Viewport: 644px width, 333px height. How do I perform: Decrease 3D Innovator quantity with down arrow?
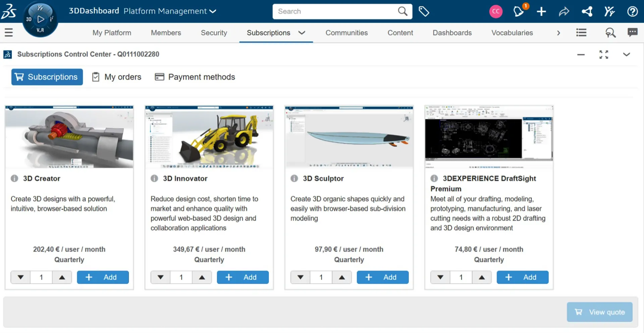(x=160, y=277)
